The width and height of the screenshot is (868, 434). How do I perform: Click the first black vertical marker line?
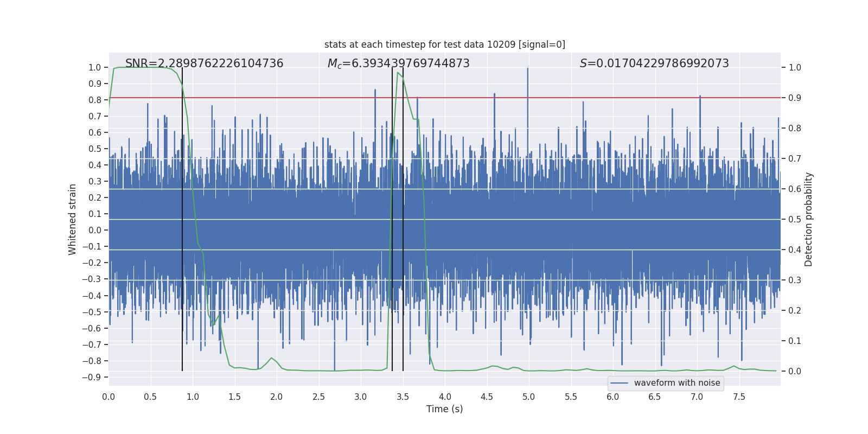tap(182, 219)
